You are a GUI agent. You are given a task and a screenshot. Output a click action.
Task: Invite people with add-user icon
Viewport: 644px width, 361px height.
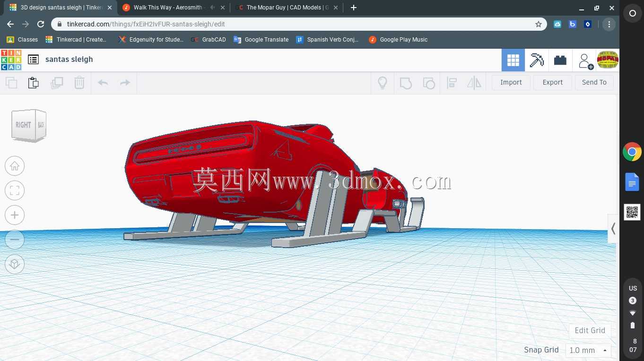[x=585, y=61]
